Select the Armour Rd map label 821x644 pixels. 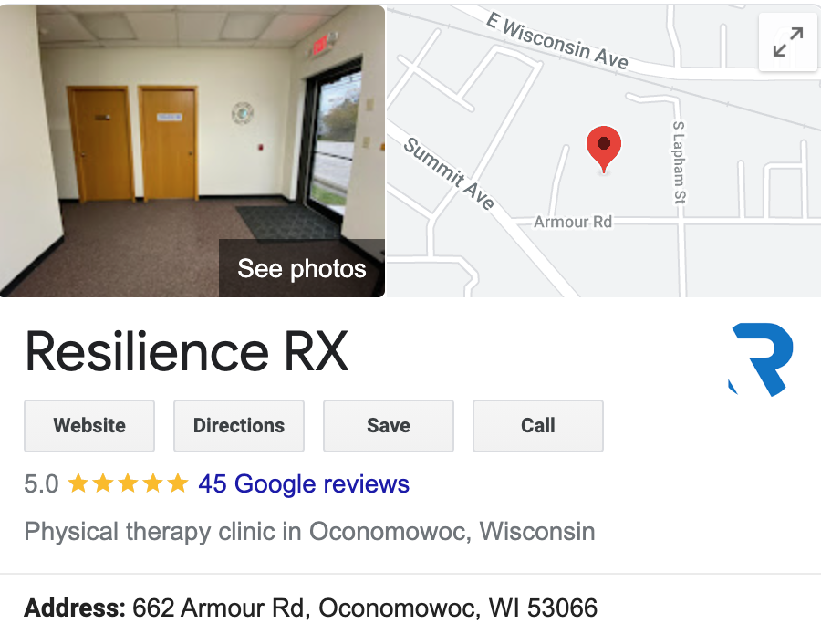point(573,222)
